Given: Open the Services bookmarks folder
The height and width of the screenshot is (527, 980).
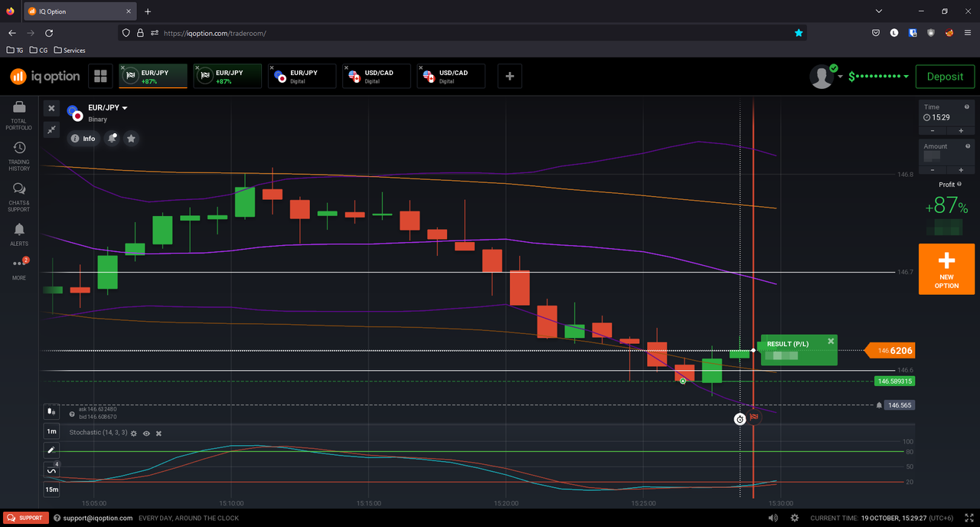Looking at the screenshot, I should (x=70, y=51).
